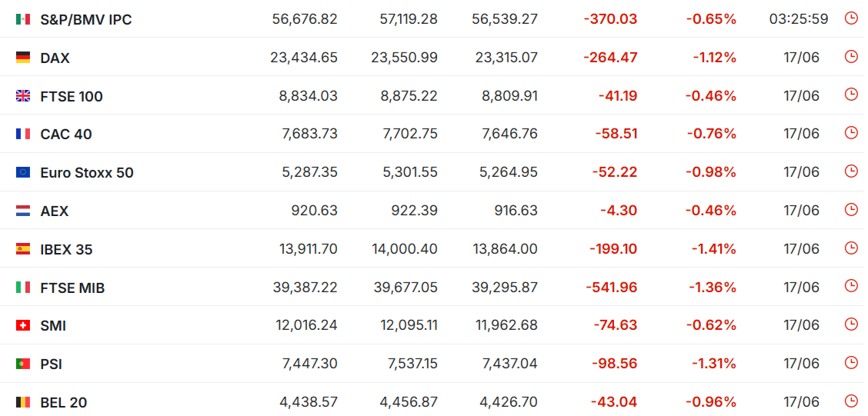Click the clock icon beside CAC 40
The width and height of the screenshot is (868, 416).
click(851, 133)
